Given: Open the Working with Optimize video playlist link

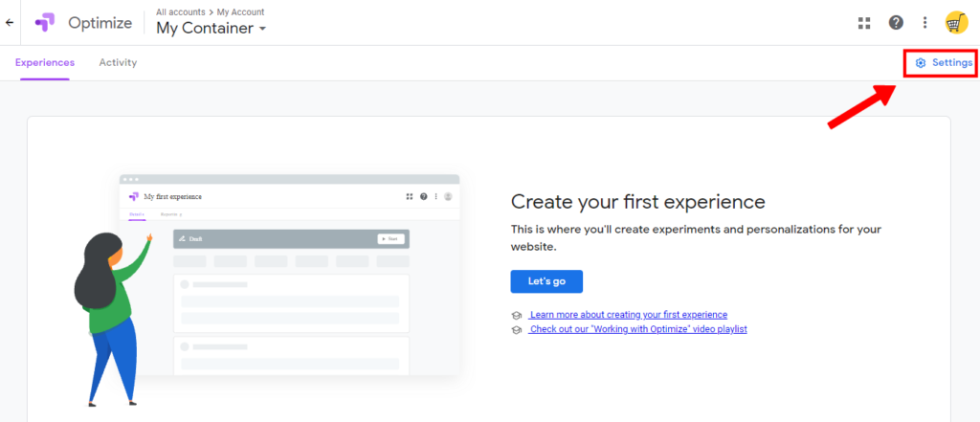Looking at the screenshot, I should [637, 329].
